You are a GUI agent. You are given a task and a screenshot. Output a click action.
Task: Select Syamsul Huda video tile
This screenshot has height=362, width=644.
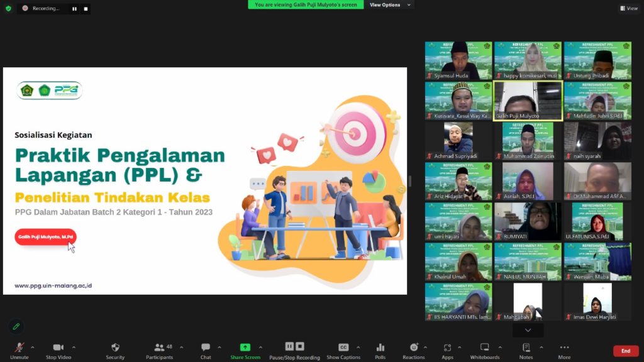pyautogui.click(x=458, y=60)
